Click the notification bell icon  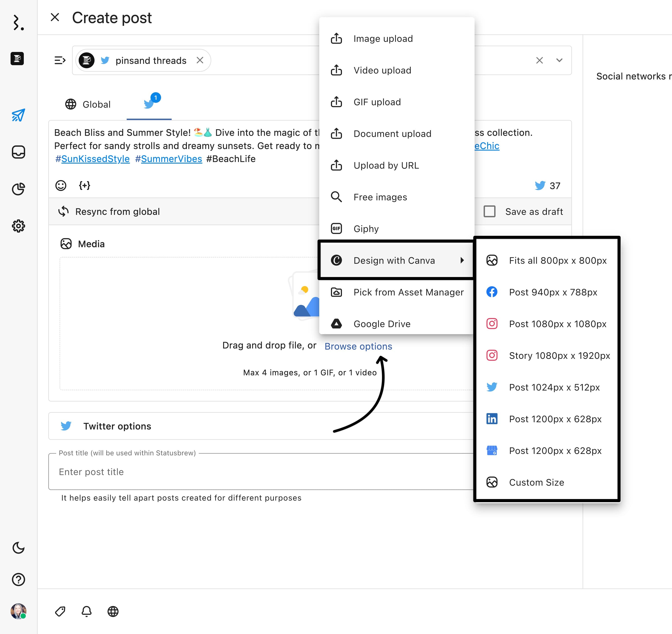[87, 611]
